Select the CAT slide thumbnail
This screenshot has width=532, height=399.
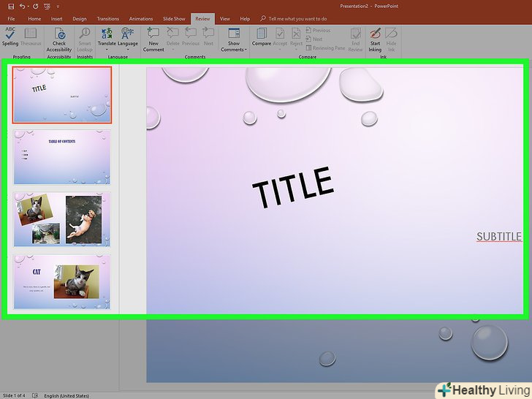[62, 281]
